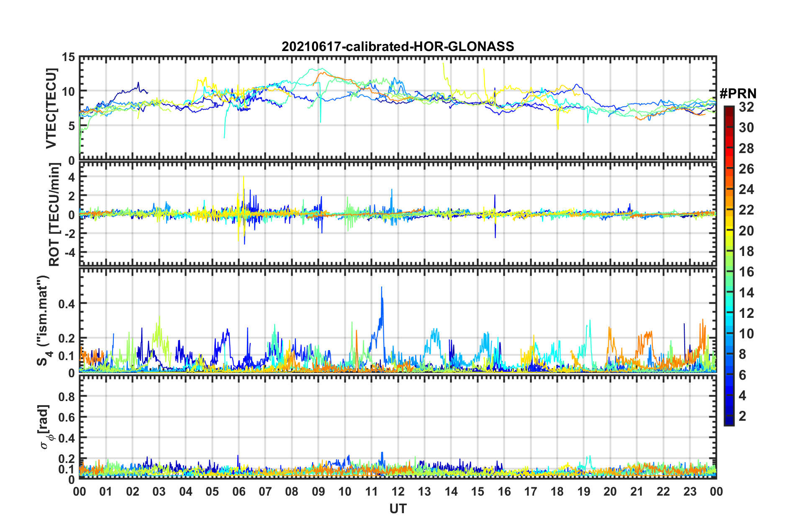Select the "5" tick on the VTEC axis
This screenshot has height=532, width=796.
tap(72, 126)
